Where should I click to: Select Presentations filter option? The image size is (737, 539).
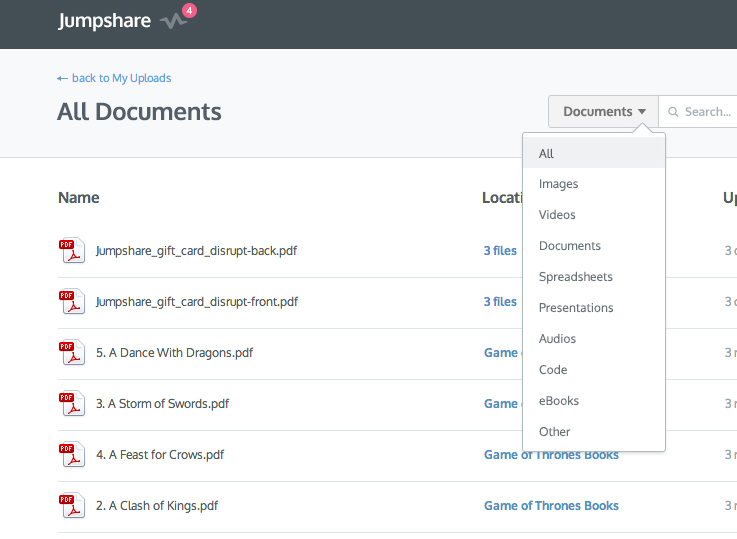(576, 308)
